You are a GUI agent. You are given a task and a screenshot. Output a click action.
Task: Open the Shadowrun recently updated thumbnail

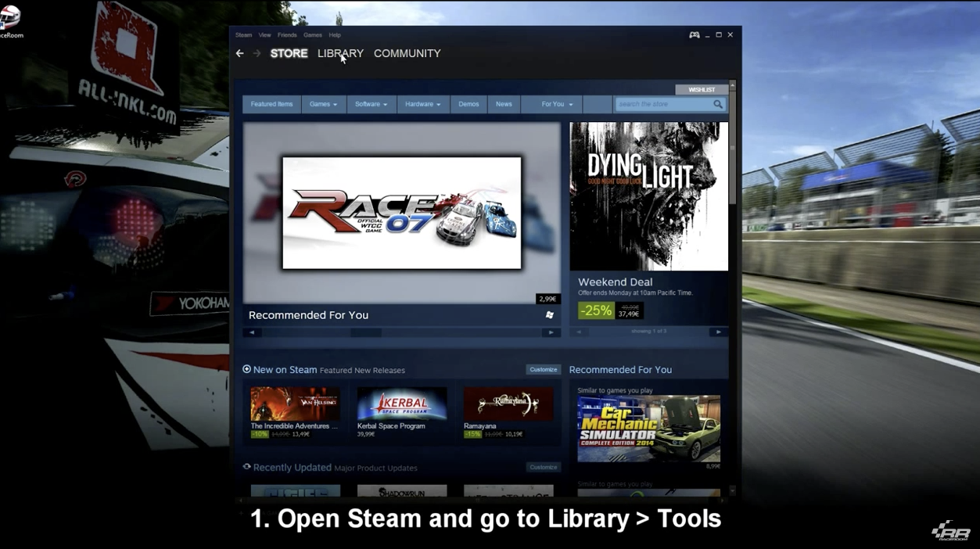click(402, 491)
